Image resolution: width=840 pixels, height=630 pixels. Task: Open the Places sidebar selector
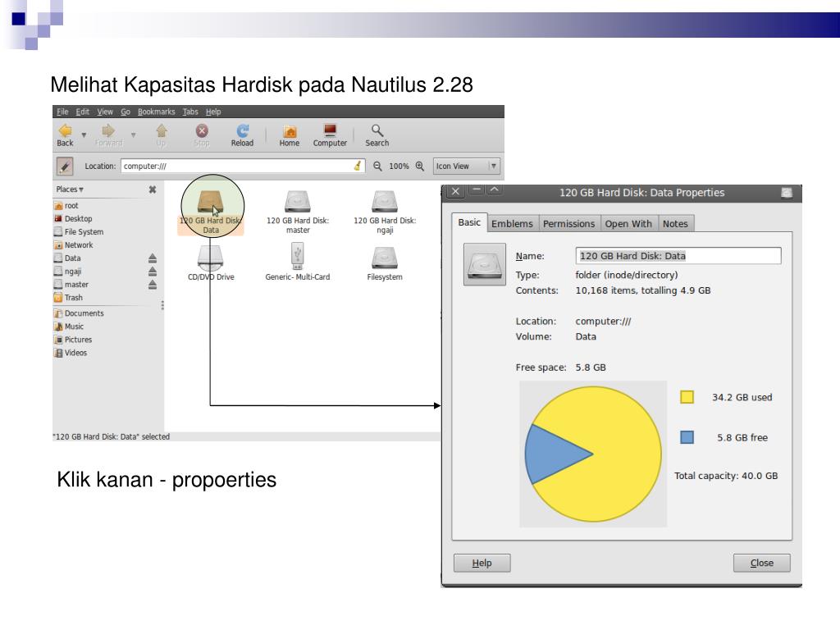[x=70, y=189]
